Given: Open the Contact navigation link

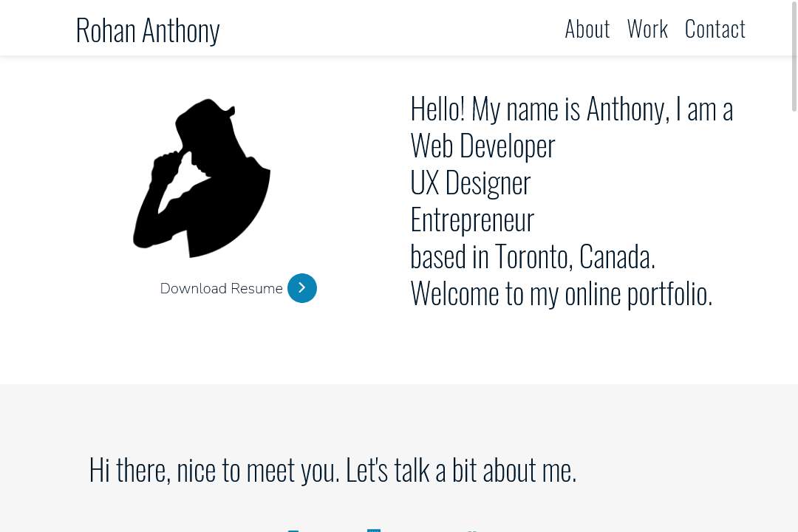Looking at the screenshot, I should click(715, 29).
